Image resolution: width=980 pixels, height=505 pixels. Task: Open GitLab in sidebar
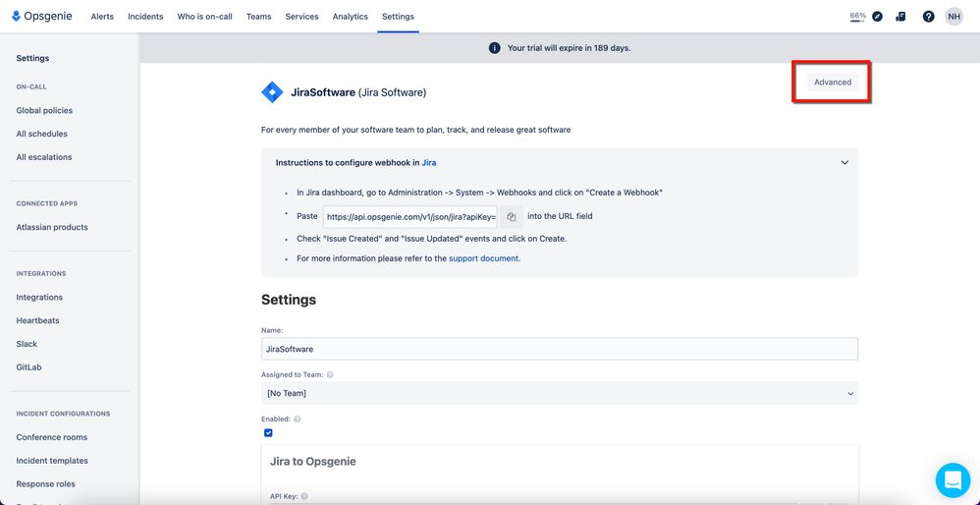pos(28,367)
